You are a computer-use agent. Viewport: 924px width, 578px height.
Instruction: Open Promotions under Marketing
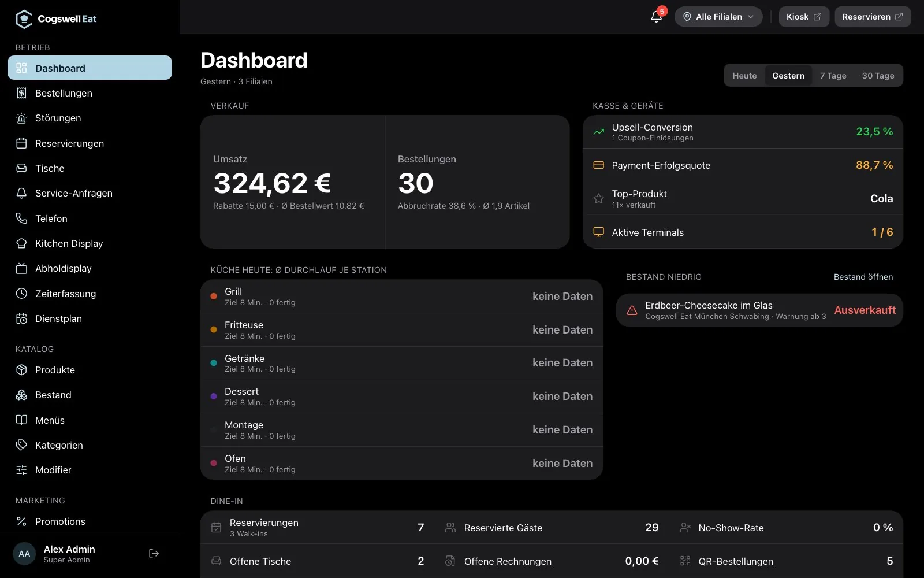coord(90,521)
